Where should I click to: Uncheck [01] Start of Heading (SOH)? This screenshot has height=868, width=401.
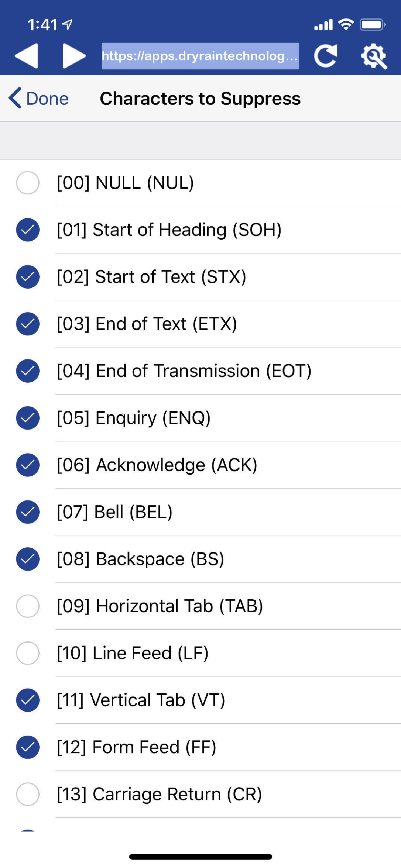28,230
